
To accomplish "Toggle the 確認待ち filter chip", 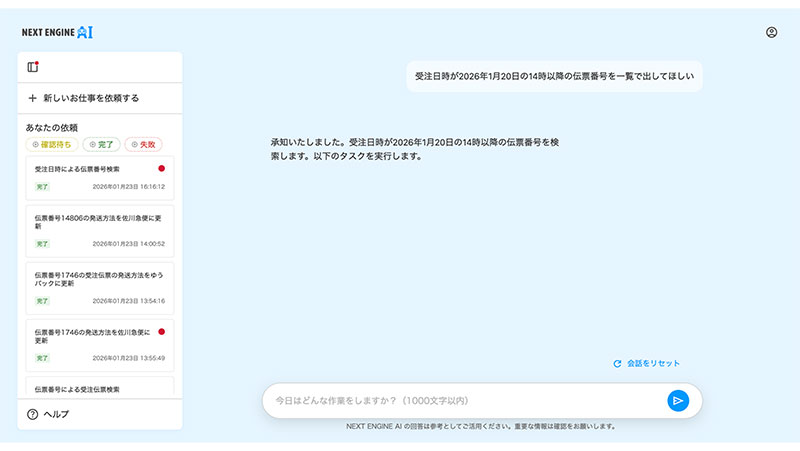I will point(51,145).
